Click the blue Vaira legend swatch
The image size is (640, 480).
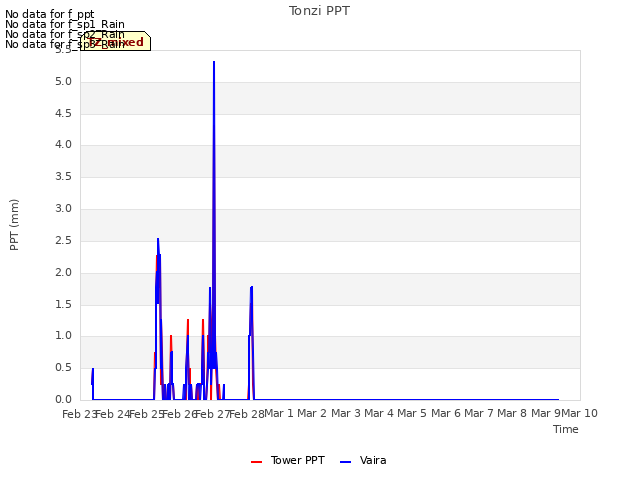345,462
